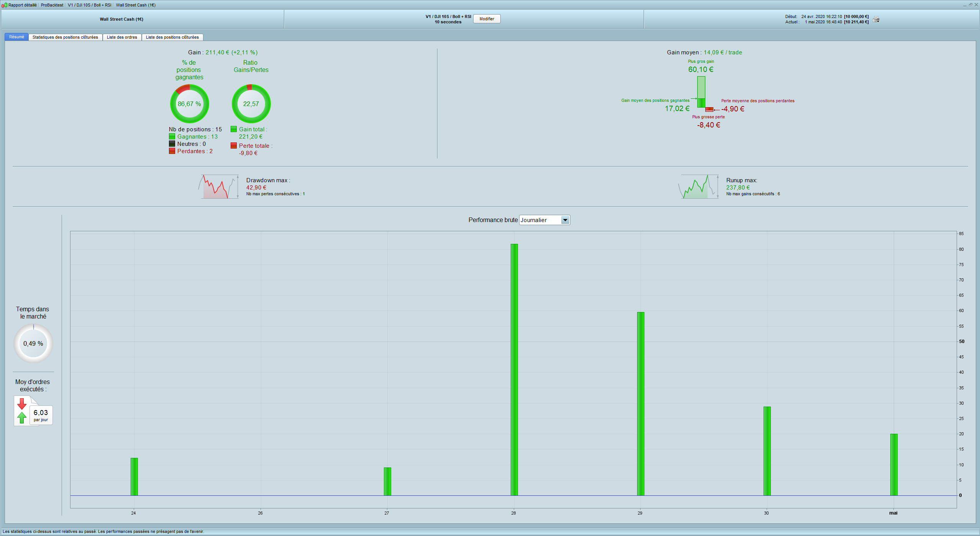Click the green up arrow orders icon
This screenshot has width=980, height=536.
[x=22, y=417]
